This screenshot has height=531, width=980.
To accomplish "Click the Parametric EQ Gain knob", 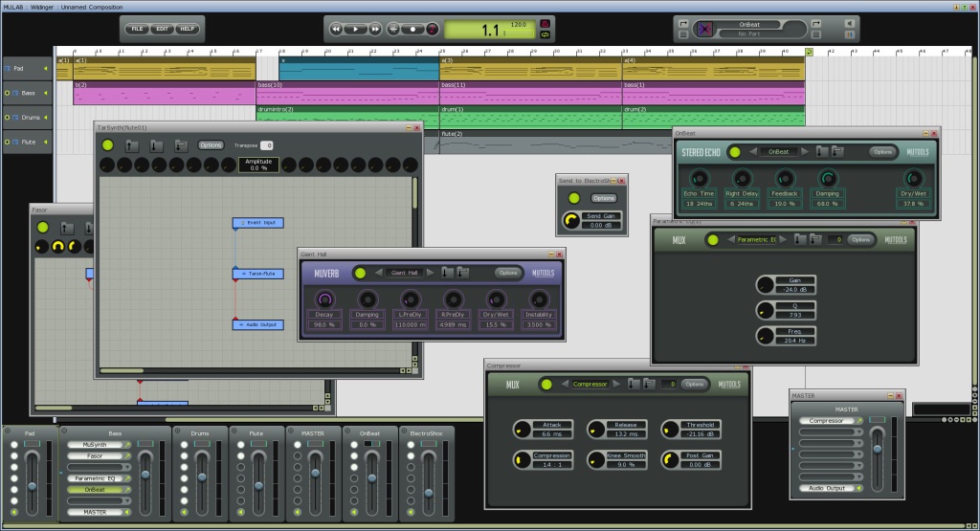I will (765, 284).
